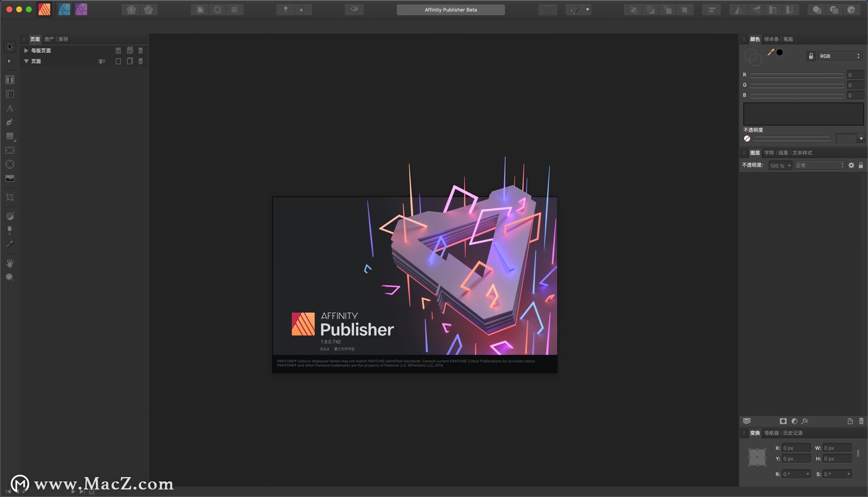Click the delete layer trash button
Image resolution: width=868 pixels, height=497 pixels.
point(861,421)
